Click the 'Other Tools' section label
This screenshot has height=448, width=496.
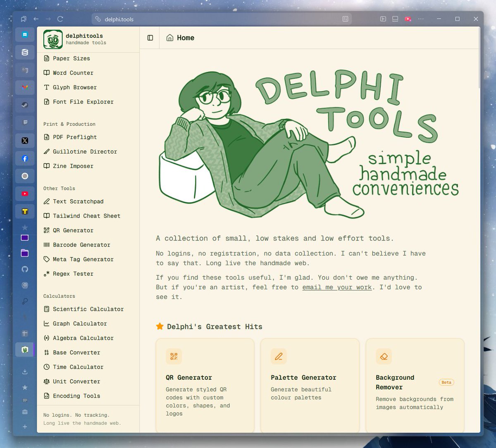pos(59,189)
